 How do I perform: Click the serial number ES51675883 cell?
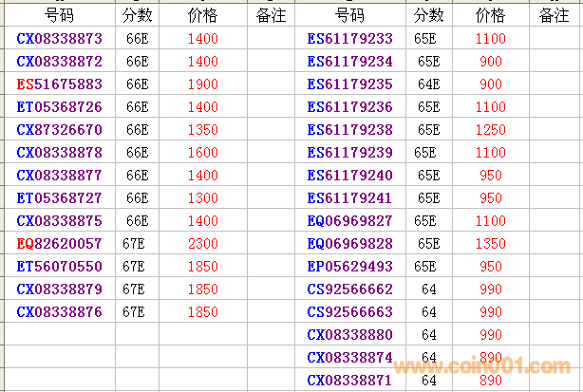tap(59, 84)
